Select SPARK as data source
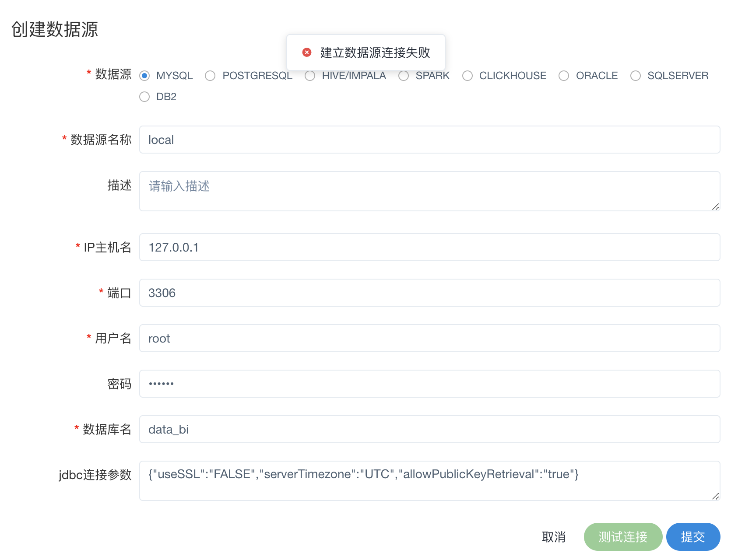The width and height of the screenshot is (731, 560). pos(404,76)
